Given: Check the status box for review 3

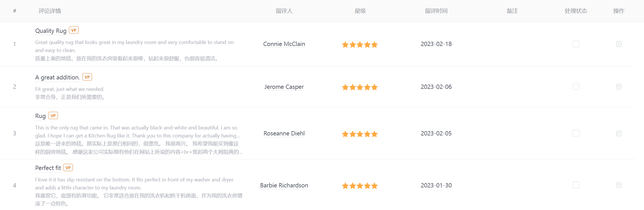Looking at the screenshot, I should 576,133.
